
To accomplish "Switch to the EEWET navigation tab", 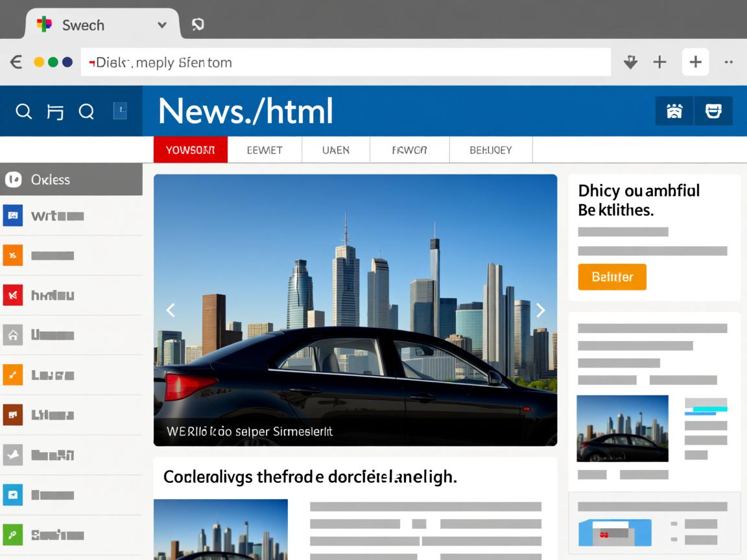I will tap(265, 150).
